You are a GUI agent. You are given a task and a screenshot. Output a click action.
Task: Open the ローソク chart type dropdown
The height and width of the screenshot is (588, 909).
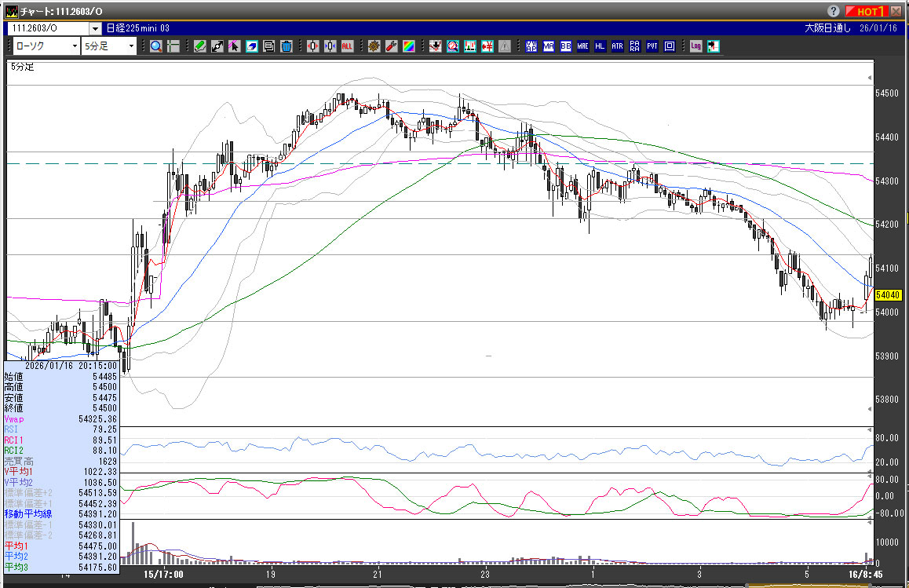pos(75,46)
